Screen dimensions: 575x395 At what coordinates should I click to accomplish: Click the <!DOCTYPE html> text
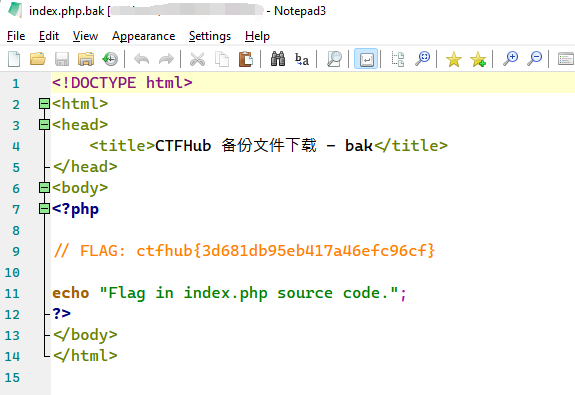point(122,83)
